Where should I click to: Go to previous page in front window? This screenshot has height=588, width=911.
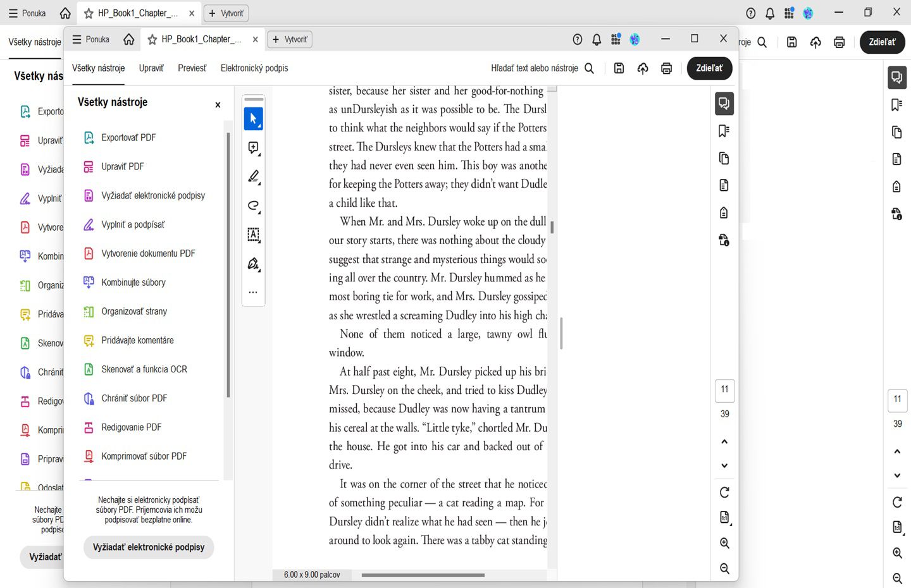point(724,442)
